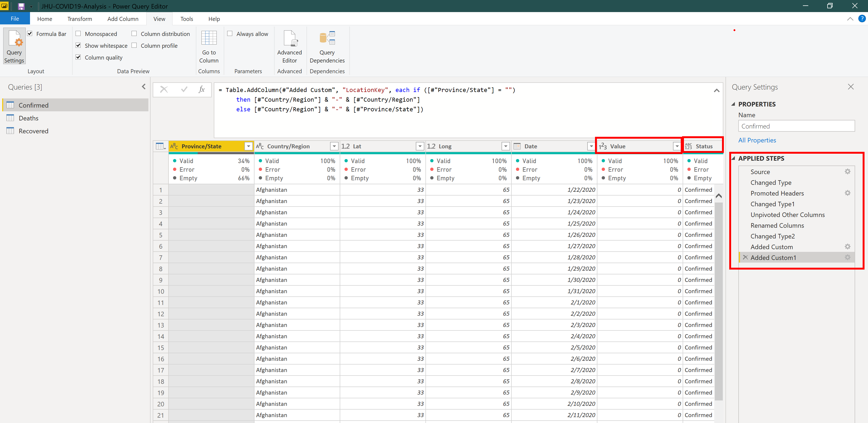The height and width of the screenshot is (423, 868).
Task: Delete the Added Custom1 step
Action: tap(745, 258)
